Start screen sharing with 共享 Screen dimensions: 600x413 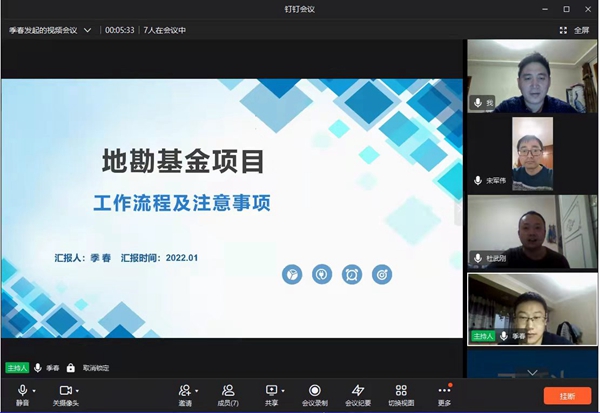271,391
